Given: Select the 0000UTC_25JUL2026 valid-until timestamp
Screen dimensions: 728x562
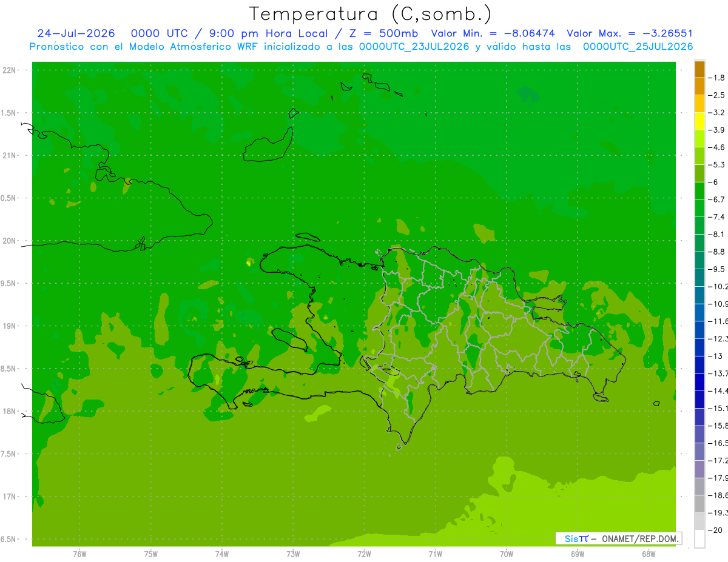Looking at the screenshot, I should [x=638, y=47].
